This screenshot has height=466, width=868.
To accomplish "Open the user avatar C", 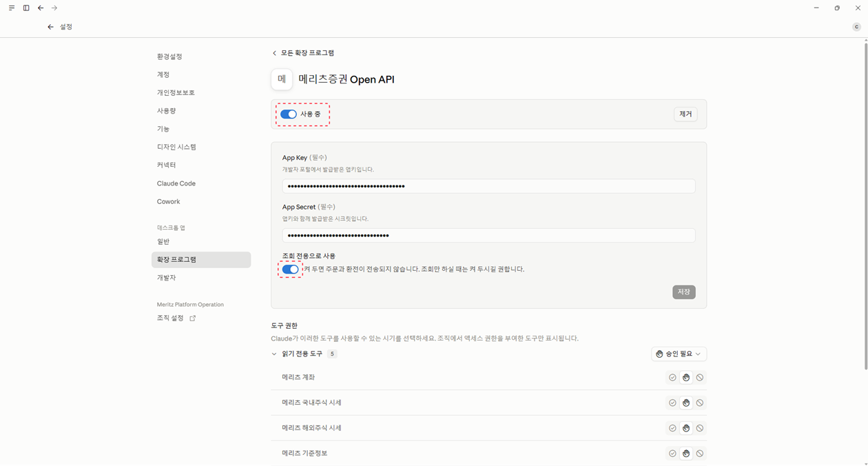I will tap(856, 27).
